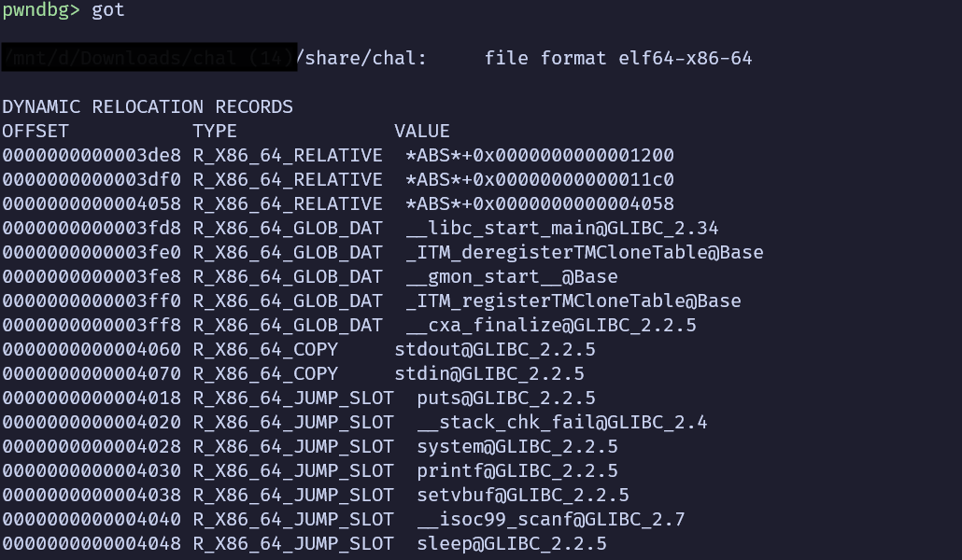Click puts@GLIBC_2.2.5 symbol
Image resolution: width=962 pixels, height=560 pixels.
click(505, 399)
